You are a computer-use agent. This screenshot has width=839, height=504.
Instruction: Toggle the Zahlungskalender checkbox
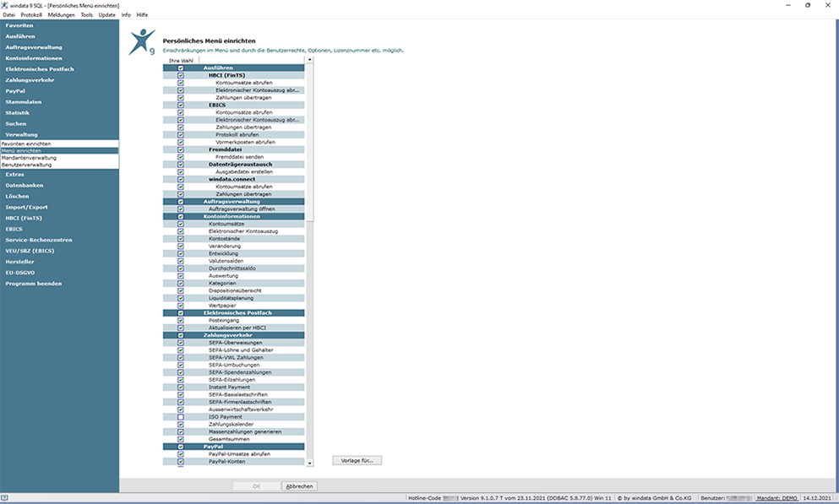tap(180, 425)
